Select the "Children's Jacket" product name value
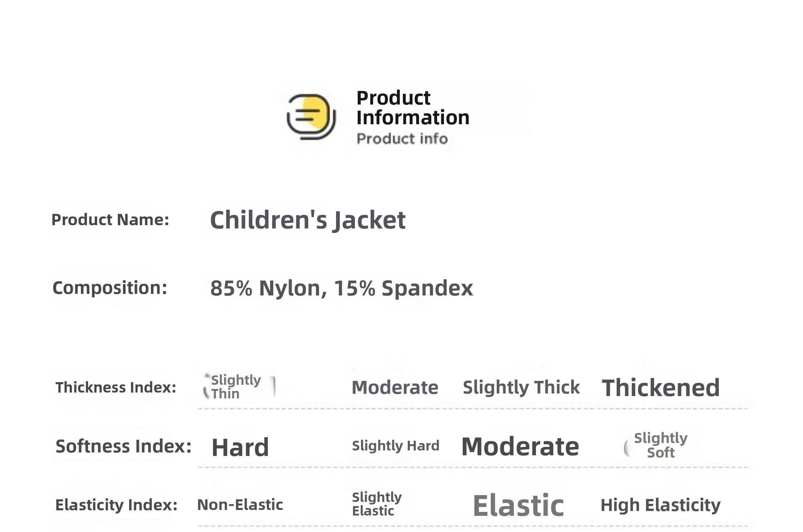803x532 pixels. (308, 220)
